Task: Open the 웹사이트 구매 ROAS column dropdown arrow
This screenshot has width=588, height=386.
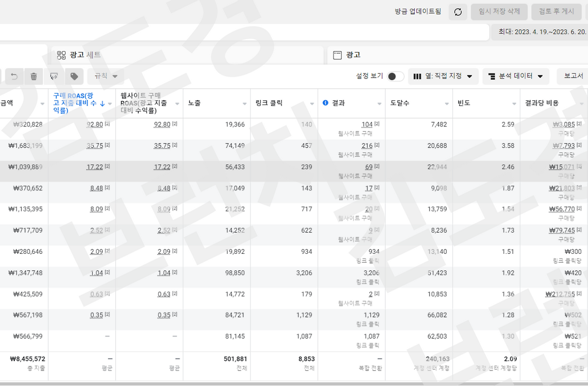Action: [177, 104]
